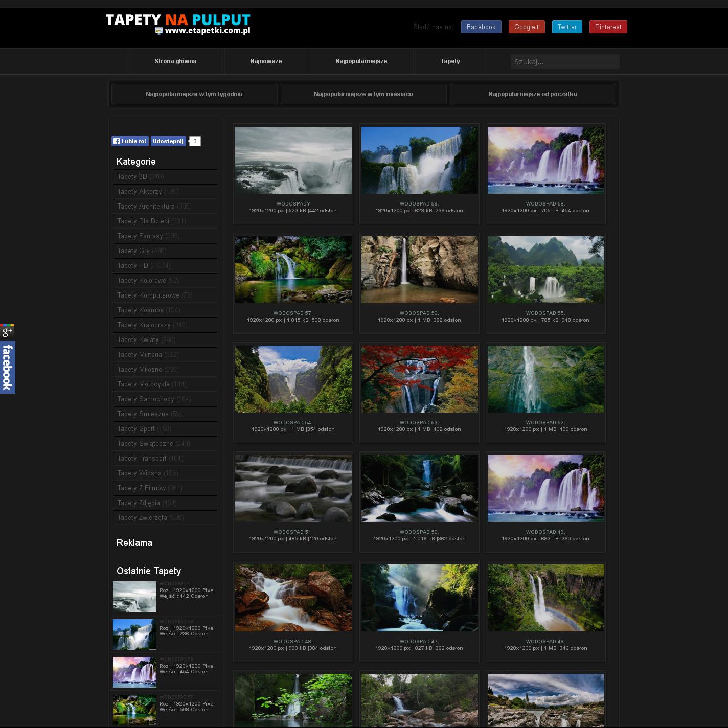The image size is (728, 728).
Task: Click the Facebook 'Lubię to!' button
Action: point(130,141)
